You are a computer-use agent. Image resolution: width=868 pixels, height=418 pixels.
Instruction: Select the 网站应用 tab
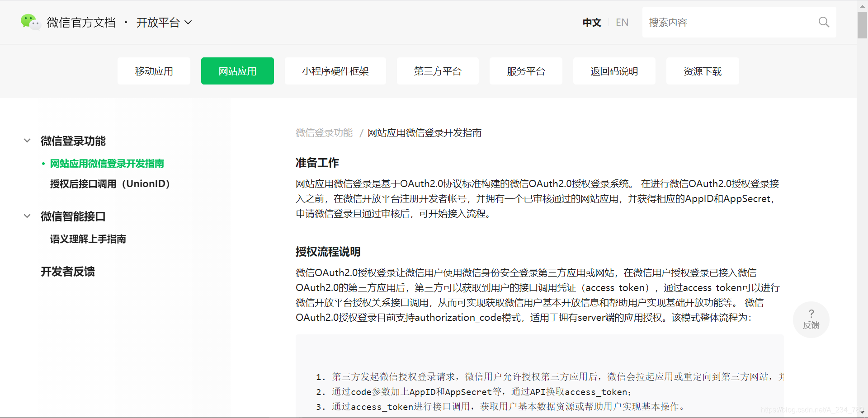[237, 71]
